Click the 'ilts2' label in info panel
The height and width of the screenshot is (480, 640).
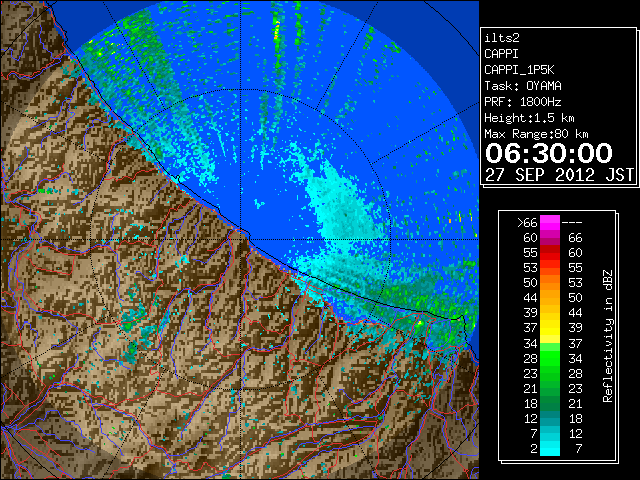coord(502,38)
